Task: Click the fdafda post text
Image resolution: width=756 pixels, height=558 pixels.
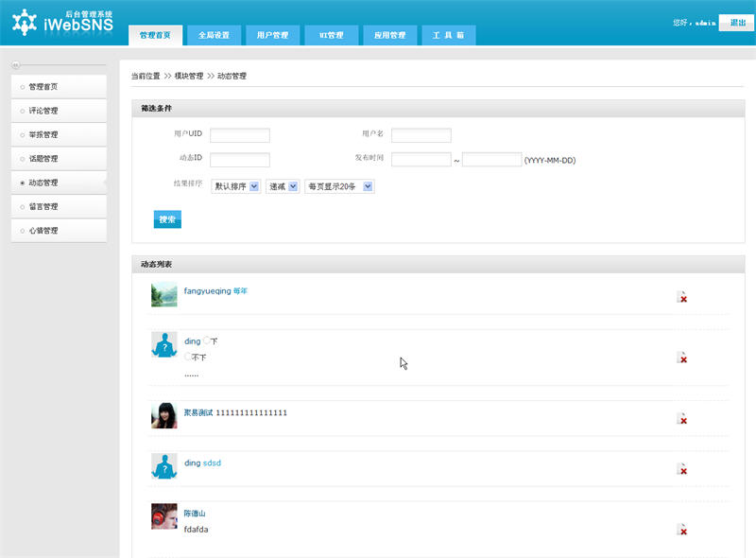Action: click(196, 530)
